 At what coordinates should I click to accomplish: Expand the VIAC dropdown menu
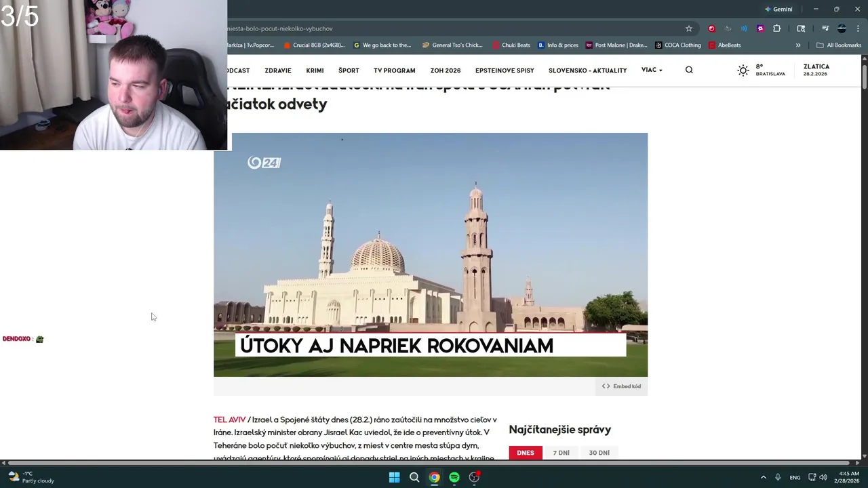pos(652,70)
